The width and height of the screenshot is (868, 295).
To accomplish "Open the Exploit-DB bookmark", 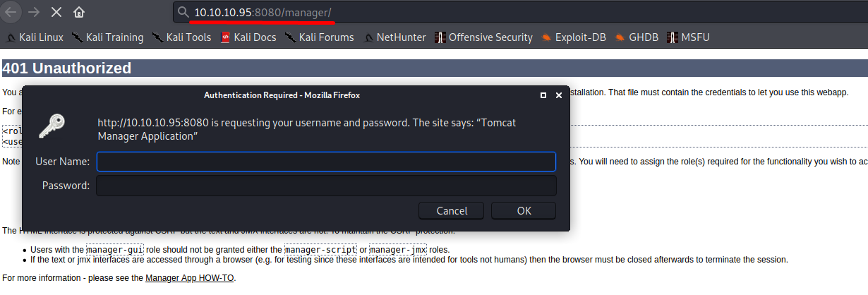I will pyautogui.click(x=574, y=37).
